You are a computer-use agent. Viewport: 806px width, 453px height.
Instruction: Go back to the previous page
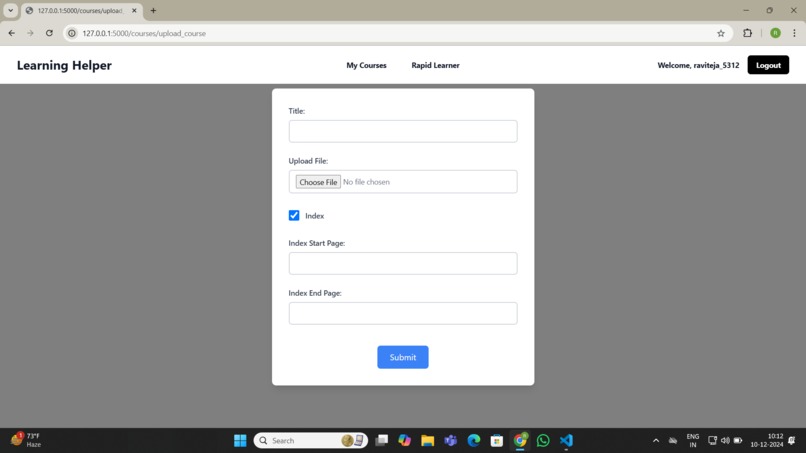[x=11, y=33]
